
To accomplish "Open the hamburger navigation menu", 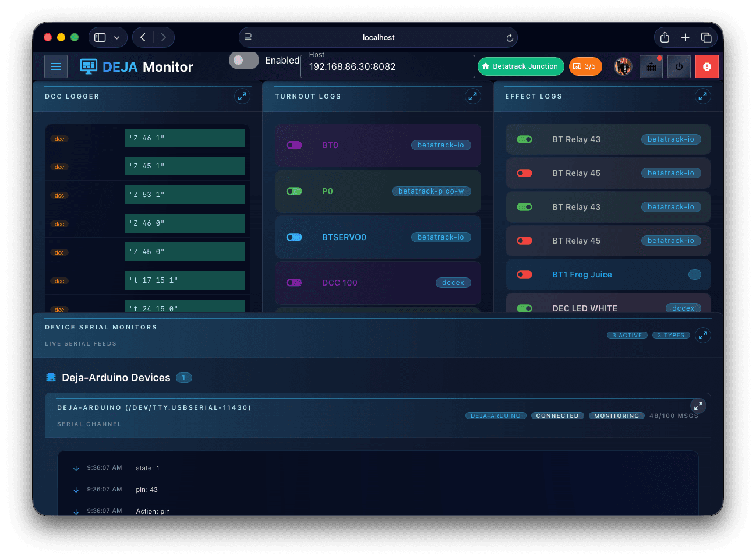I will tap(56, 66).
